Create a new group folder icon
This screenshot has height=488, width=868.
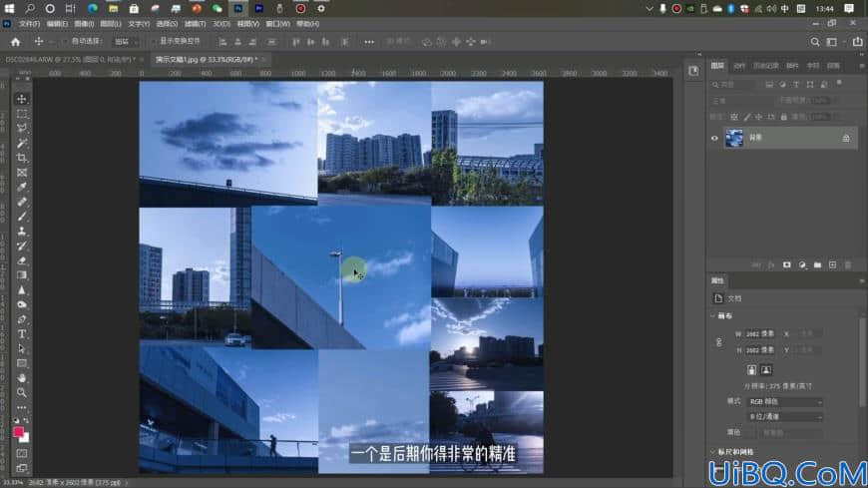pyautogui.click(x=818, y=265)
